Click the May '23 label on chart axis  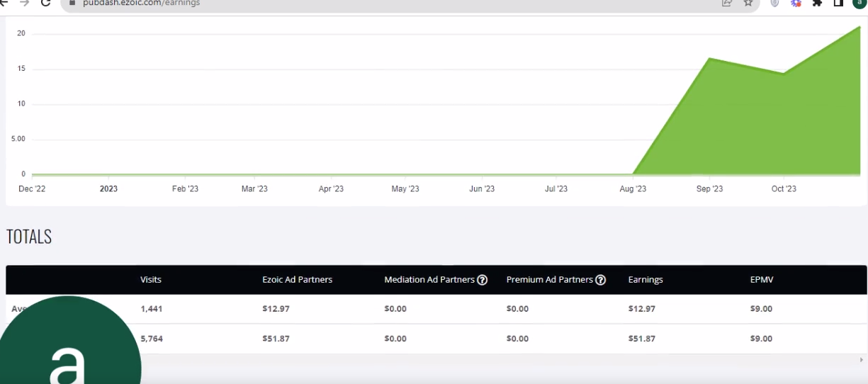[x=405, y=189]
